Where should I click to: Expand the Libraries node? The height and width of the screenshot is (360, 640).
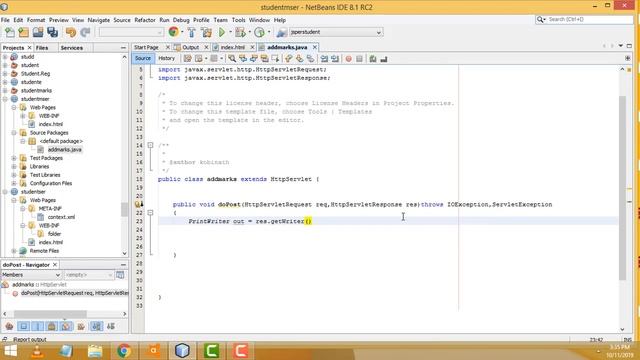[x=14, y=167]
